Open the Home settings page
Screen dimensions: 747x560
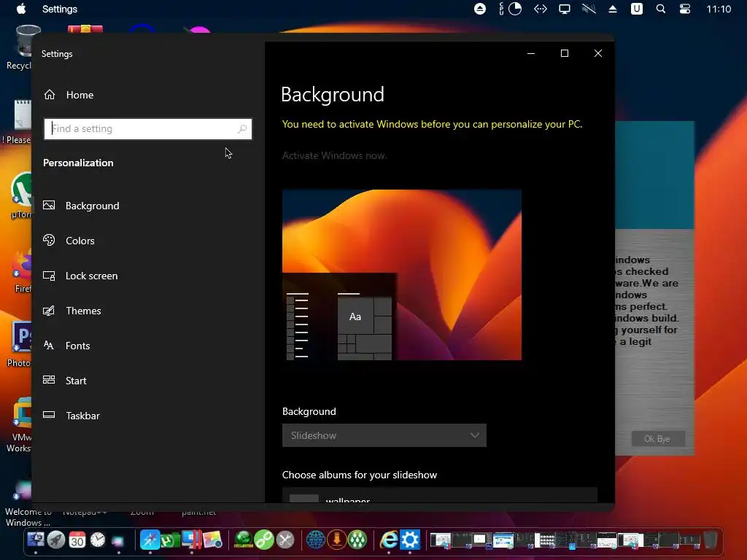pos(80,95)
